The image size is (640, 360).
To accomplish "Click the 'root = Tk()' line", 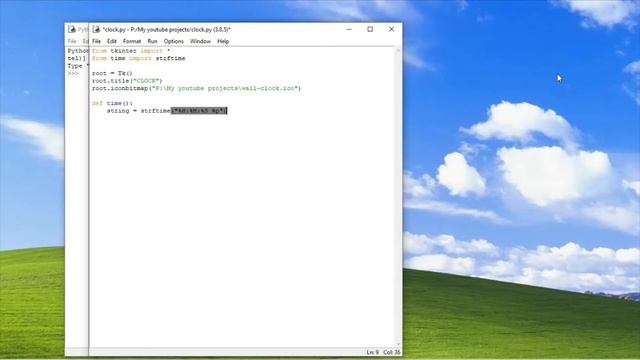I will [x=112, y=73].
